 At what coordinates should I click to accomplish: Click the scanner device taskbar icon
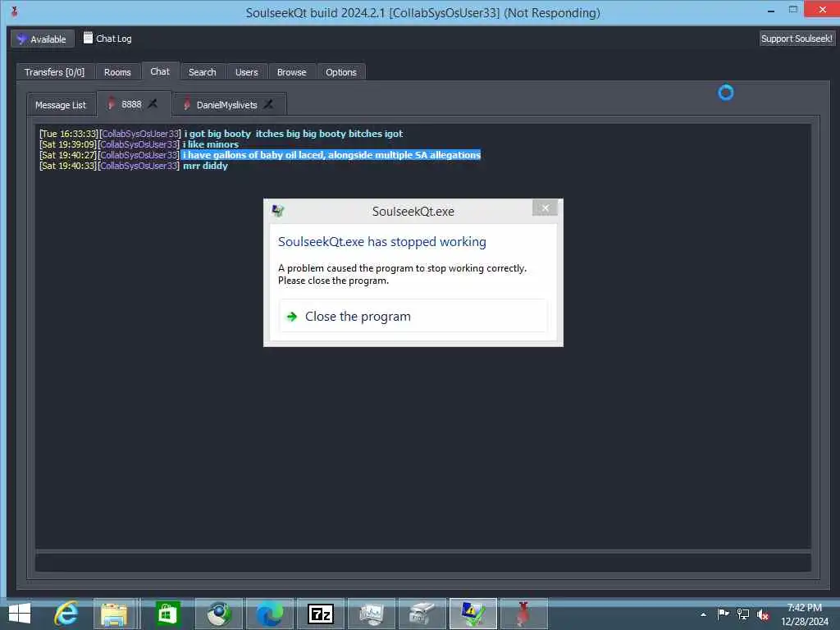coord(422,614)
